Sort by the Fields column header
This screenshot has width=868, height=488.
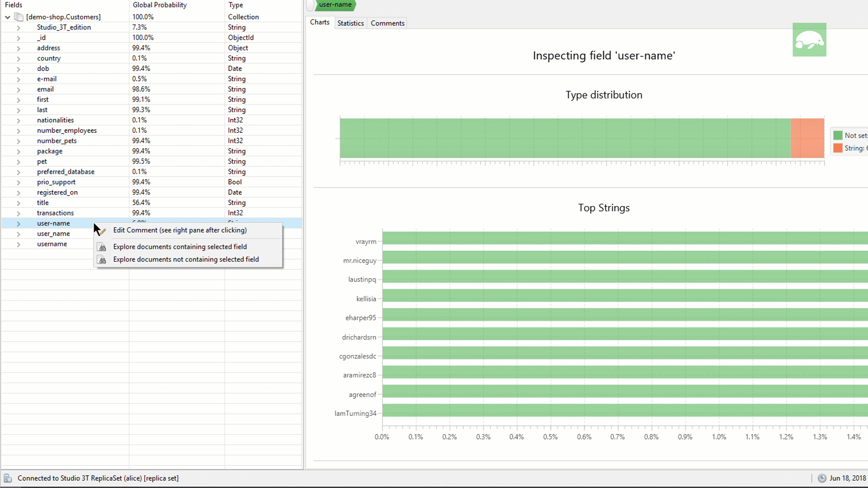coord(65,5)
